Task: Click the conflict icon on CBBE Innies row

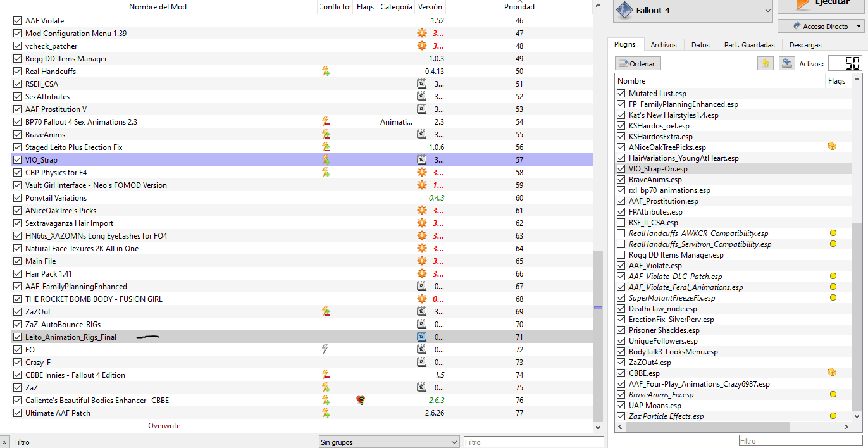Action: [326, 375]
